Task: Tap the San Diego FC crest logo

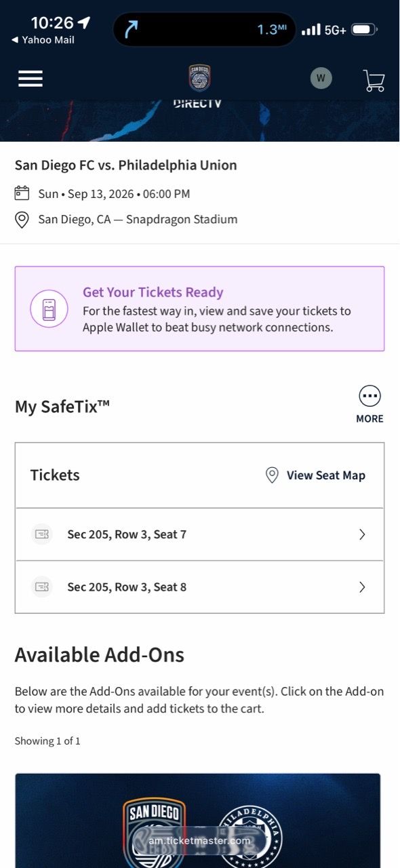Action: (199, 78)
